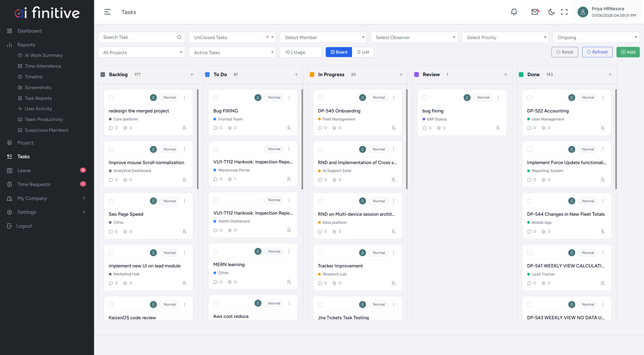Clear the UnClosed Tasks filter x
The width and height of the screenshot is (644, 355).
(267, 37)
